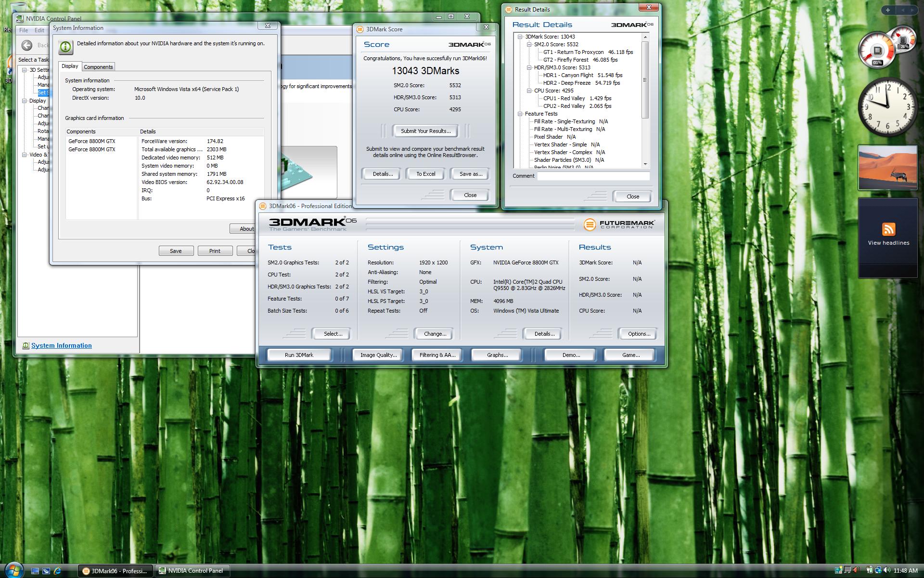Click Comment input field in Result Details
The image size is (924, 578).
pyautogui.click(x=593, y=176)
